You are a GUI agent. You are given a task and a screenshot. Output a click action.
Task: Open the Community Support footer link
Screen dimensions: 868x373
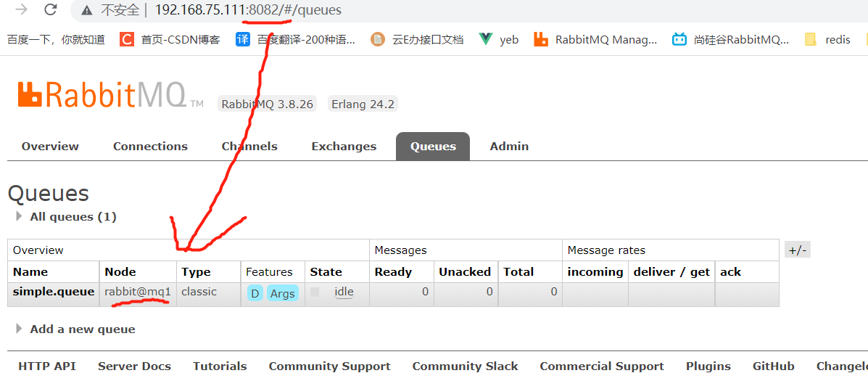(329, 366)
